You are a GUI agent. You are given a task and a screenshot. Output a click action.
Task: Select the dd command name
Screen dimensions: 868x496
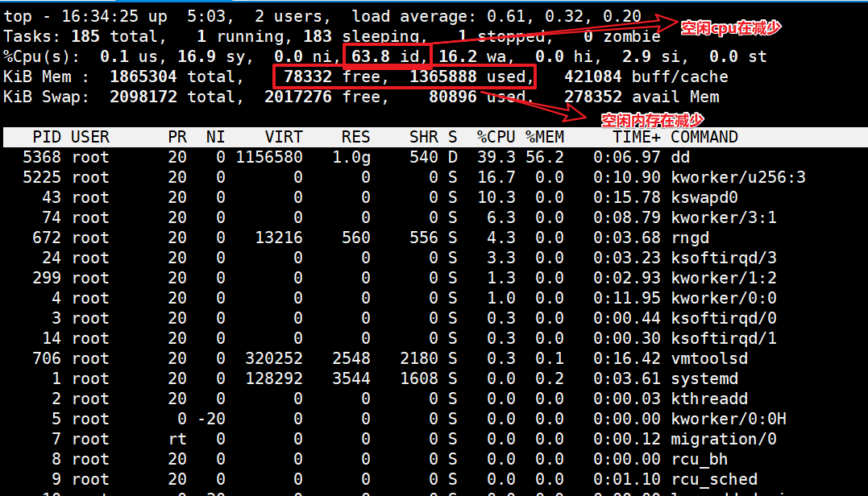[x=680, y=158]
